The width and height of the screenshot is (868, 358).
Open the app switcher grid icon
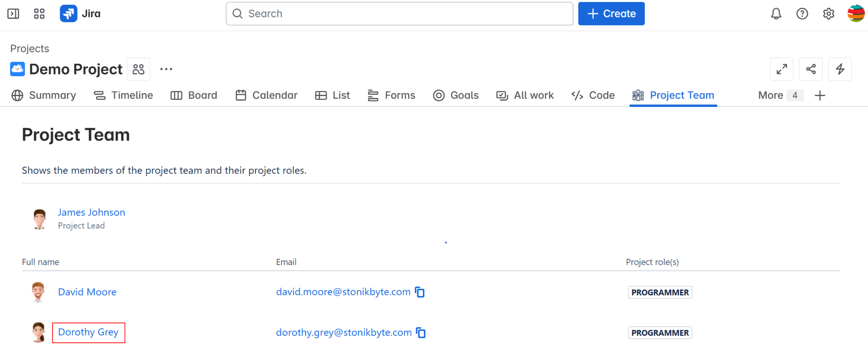point(39,14)
